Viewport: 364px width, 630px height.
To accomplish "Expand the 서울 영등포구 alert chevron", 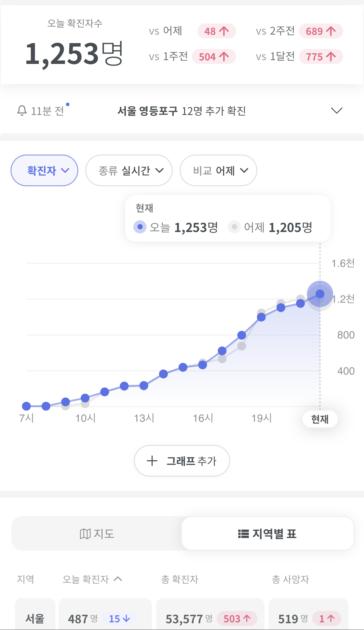I will (x=336, y=111).
